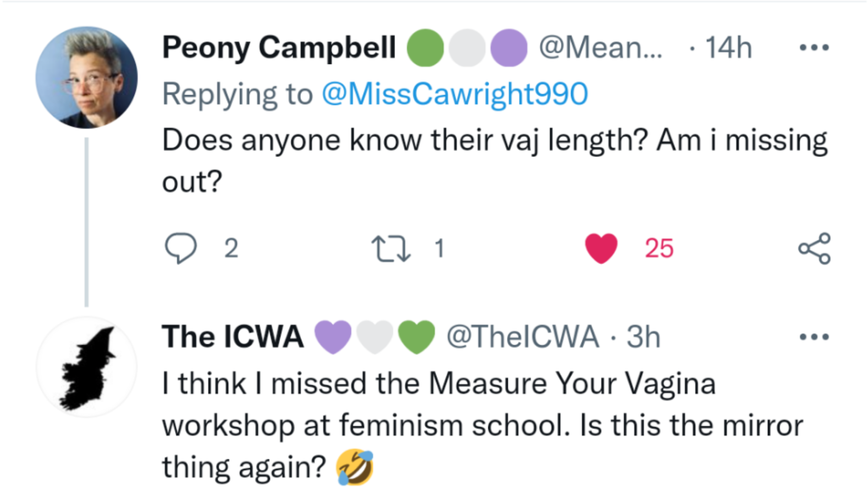
Task: Click the 3h timestamp
Action: [643, 337]
